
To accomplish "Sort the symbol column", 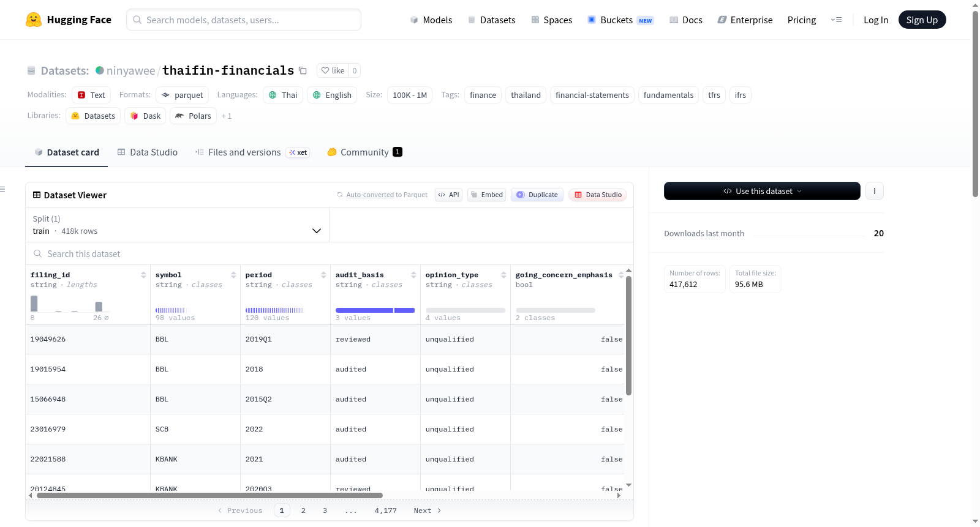I will point(233,275).
